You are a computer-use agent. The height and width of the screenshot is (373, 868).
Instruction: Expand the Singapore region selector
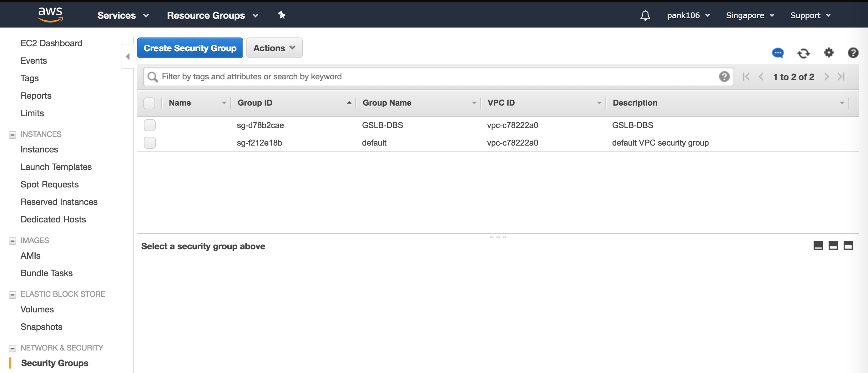[749, 16]
